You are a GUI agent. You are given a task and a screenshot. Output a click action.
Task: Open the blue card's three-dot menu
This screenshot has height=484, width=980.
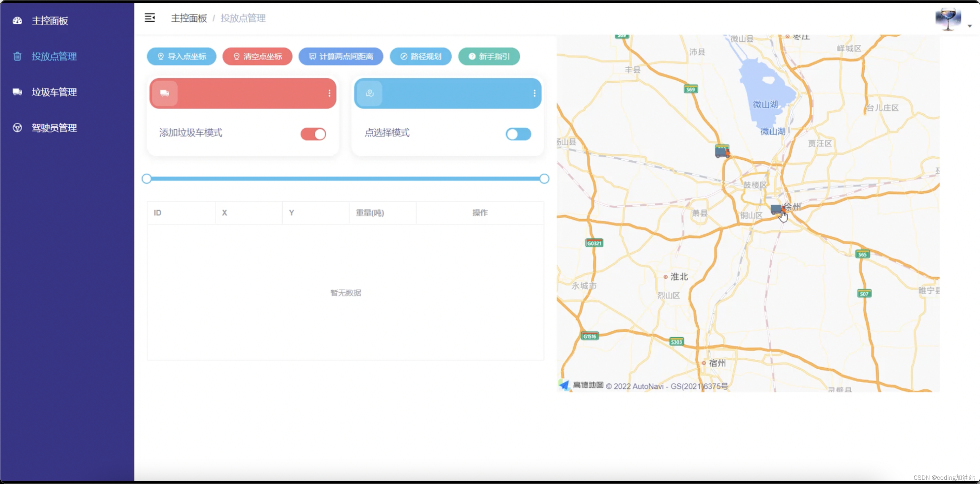pyautogui.click(x=534, y=93)
